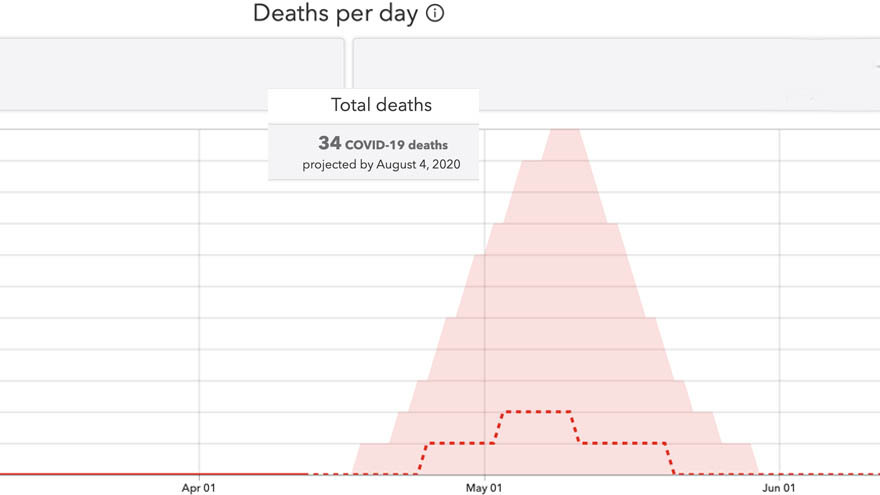Click the blank gray panel at top left
The height and width of the screenshot is (495, 880).
[x=170, y=73]
